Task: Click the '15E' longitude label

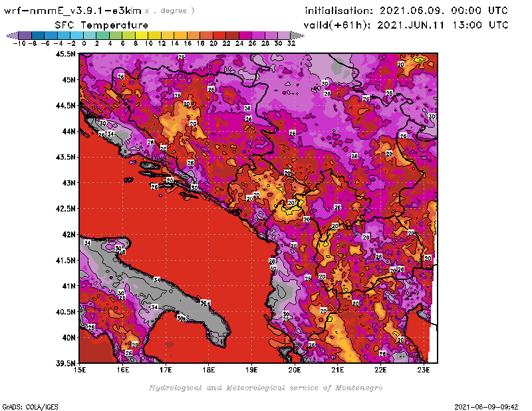Action: coord(80,370)
